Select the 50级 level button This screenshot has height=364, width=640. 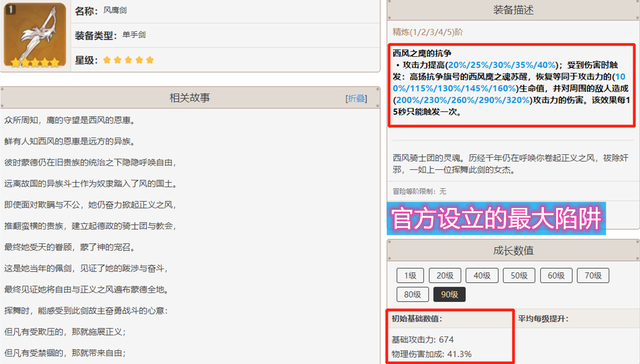pyautogui.click(x=519, y=275)
